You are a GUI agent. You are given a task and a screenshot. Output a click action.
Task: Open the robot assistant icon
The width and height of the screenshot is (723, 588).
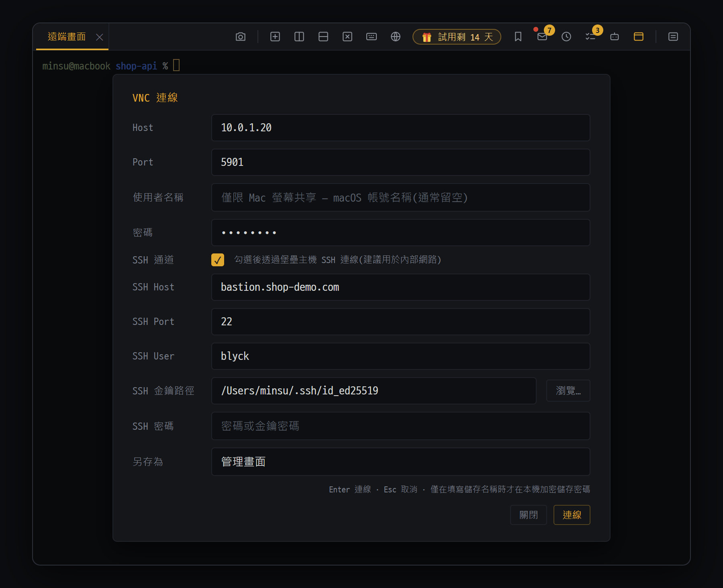point(615,37)
